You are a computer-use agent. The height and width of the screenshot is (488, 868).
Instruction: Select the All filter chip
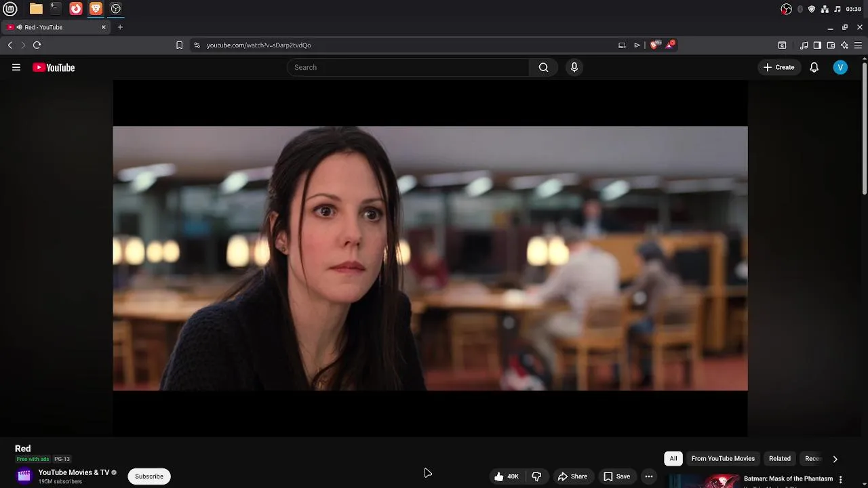pyautogui.click(x=673, y=459)
